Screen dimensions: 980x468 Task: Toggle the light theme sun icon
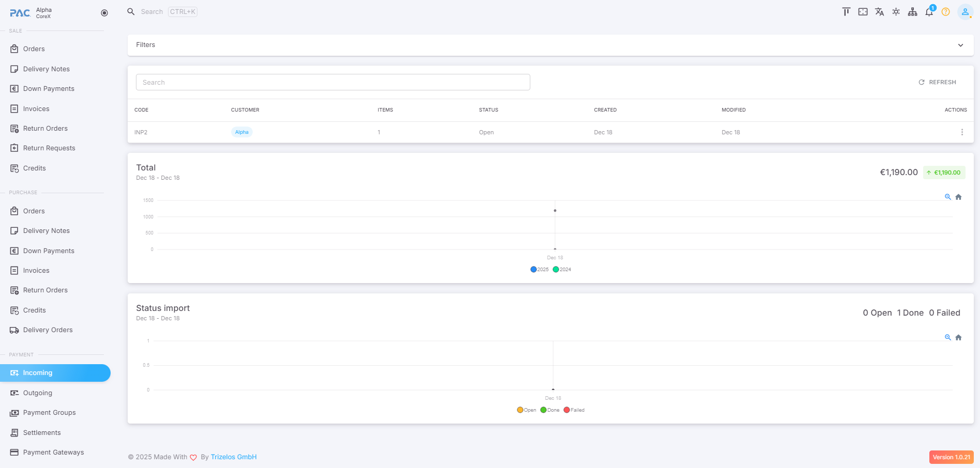click(x=896, y=12)
